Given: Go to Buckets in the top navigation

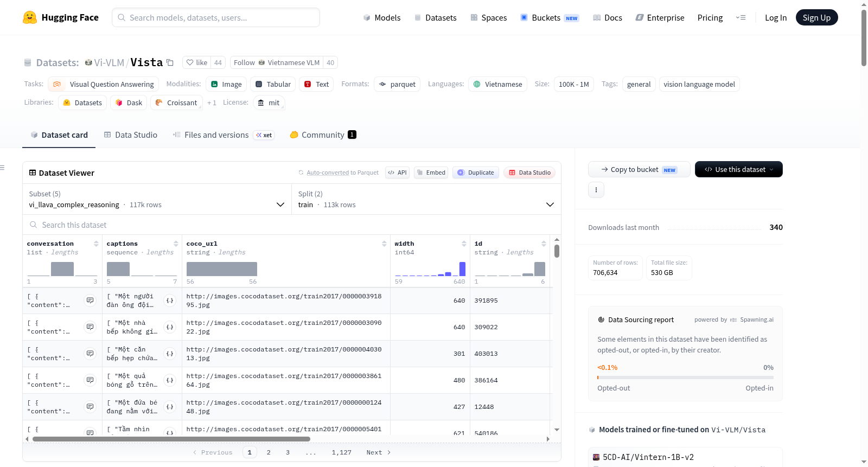Looking at the screenshot, I should click(550, 17).
